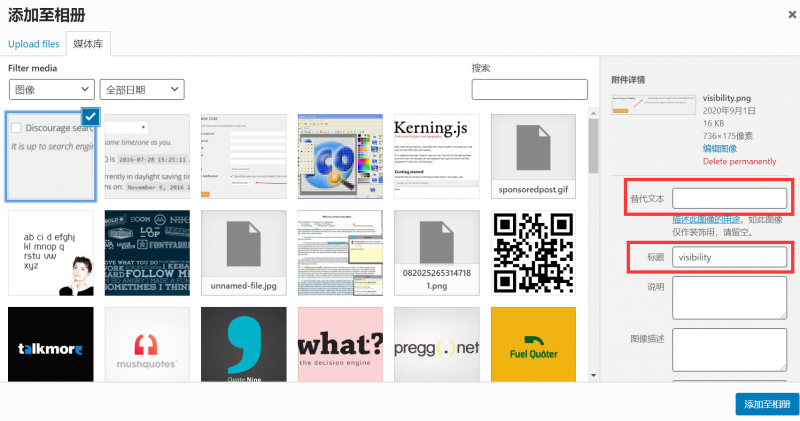This screenshot has width=800, height=421.
Task: Close the 添加至相册 dialog
Action: click(x=792, y=15)
